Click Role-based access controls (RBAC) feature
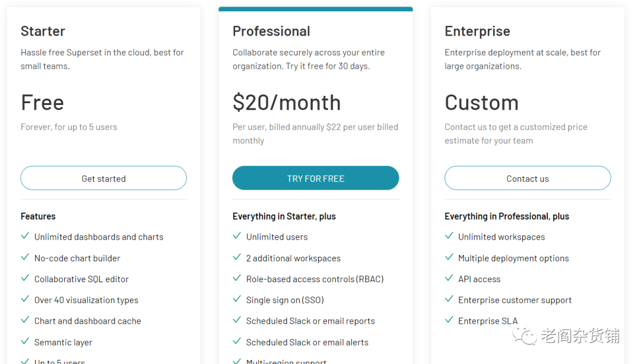The height and width of the screenshot is (364, 641). coord(315,279)
